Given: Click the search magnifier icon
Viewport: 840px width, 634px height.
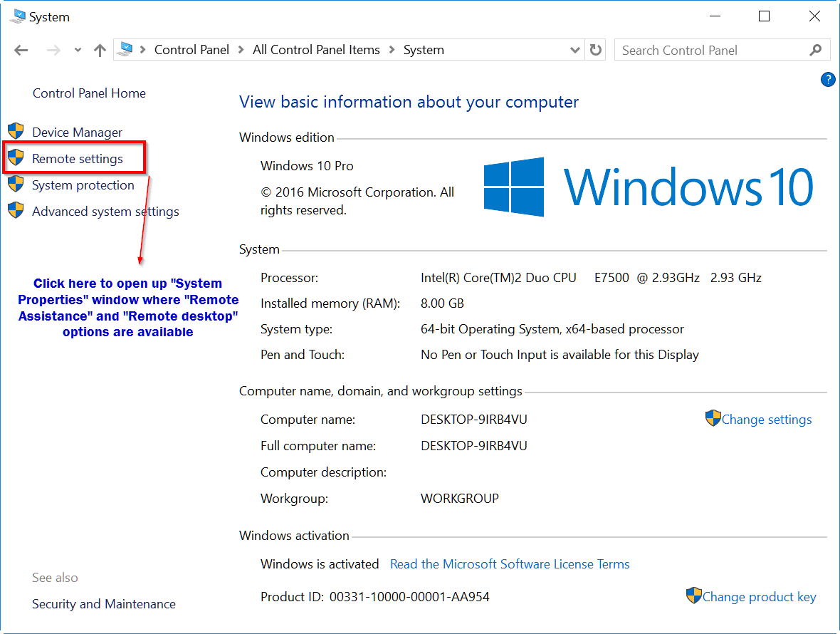Looking at the screenshot, I should 815,50.
